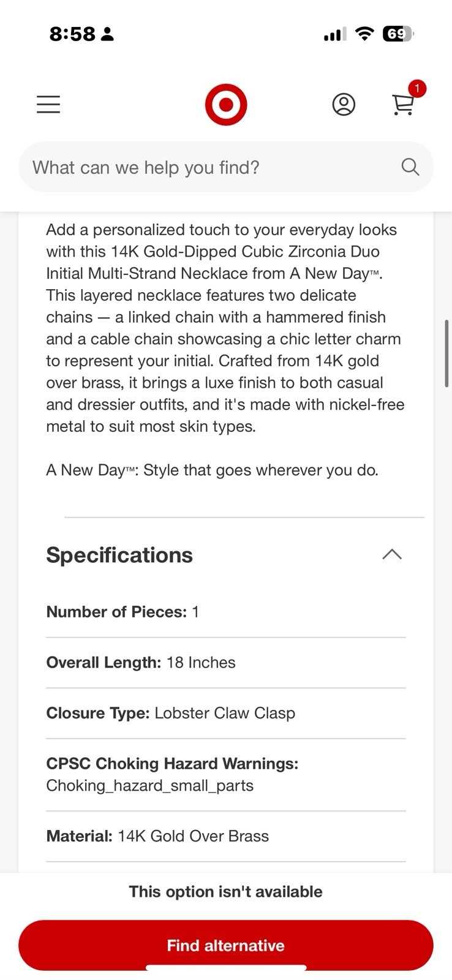The height and width of the screenshot is (980, 452).
Task: Tap the battery indicator in the status bar
Action: 398,34
